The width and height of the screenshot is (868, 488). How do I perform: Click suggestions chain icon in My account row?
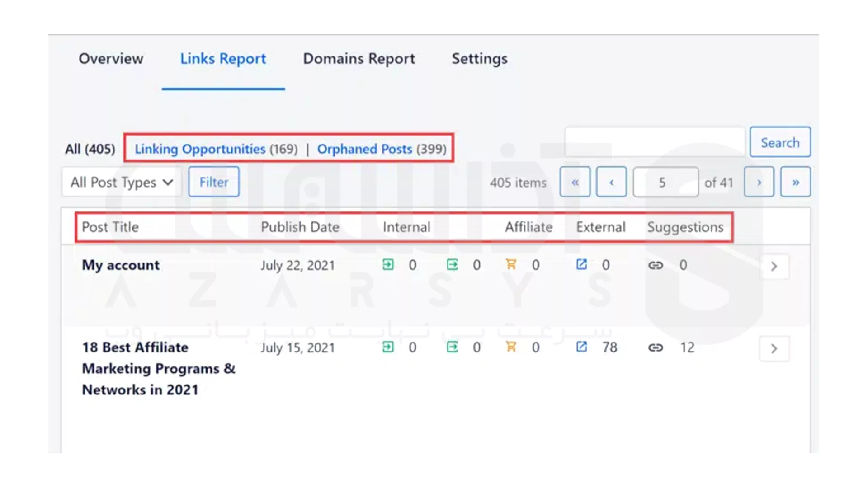(656, 265)
